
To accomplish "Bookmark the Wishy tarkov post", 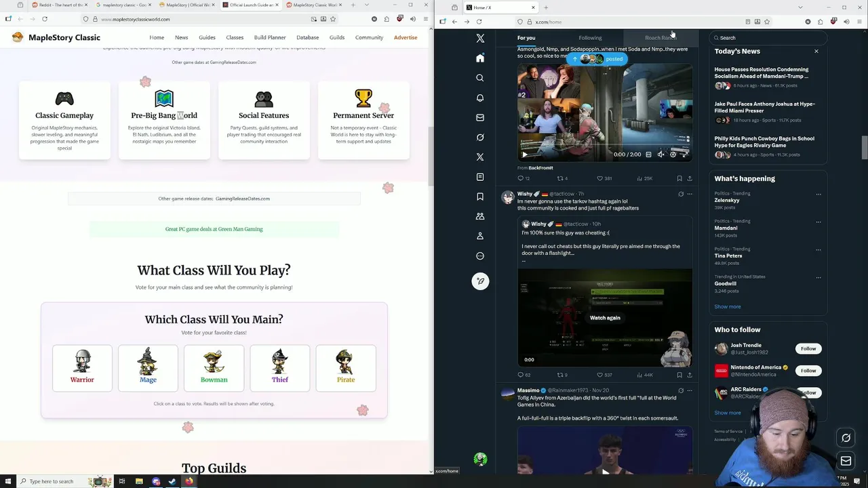I will [679, 375].
